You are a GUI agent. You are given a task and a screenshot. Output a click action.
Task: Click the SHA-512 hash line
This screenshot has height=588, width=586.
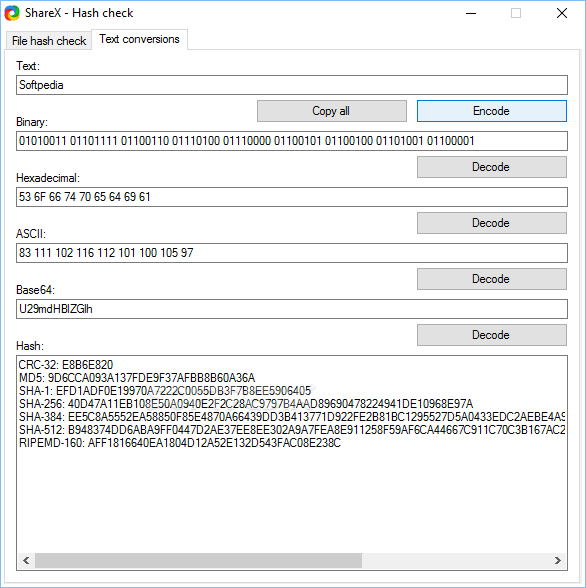[x=292, y=430]
